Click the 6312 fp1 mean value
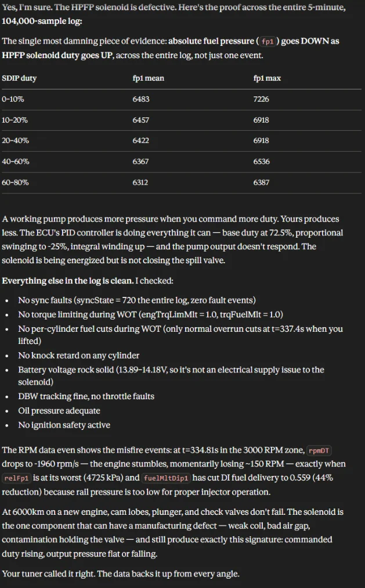This screenshot has width=365, height=588. pyautogui.click(x=140, y=182)
